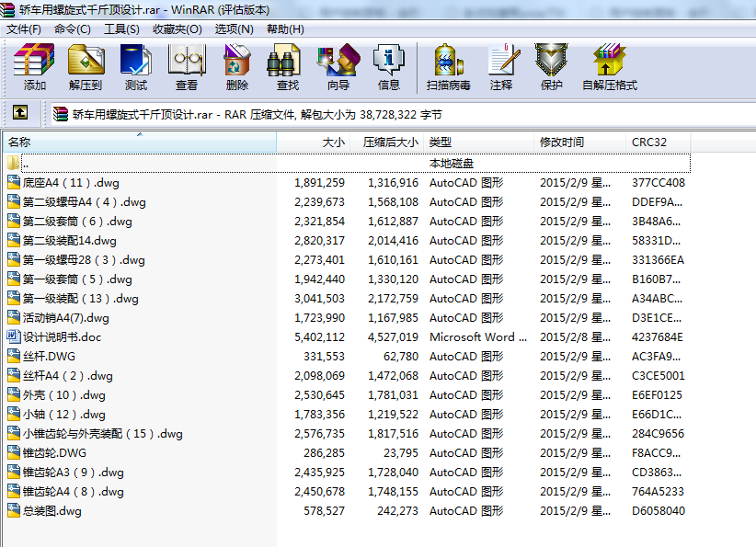Viewport: 756px width, 547px height.
Task: Click the 解压到 (Extract to) toolbar icon
Action: click(x=86, y=60)
